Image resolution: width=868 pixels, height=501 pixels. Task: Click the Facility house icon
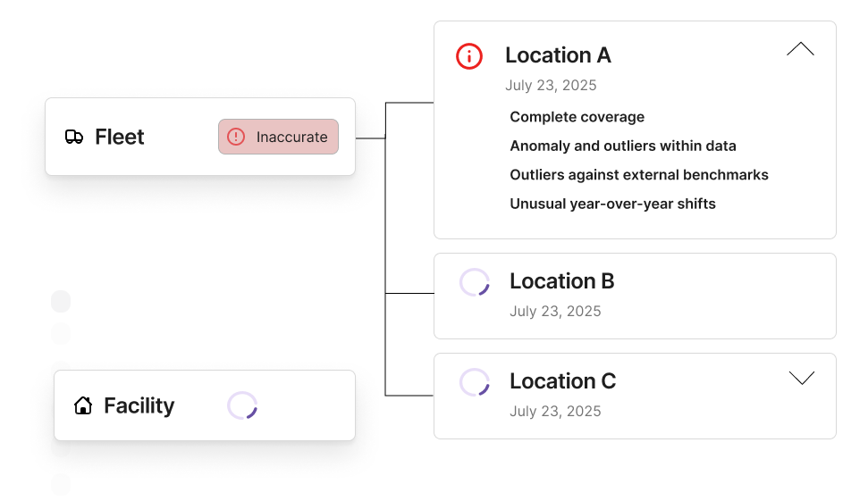pos(83,405)
